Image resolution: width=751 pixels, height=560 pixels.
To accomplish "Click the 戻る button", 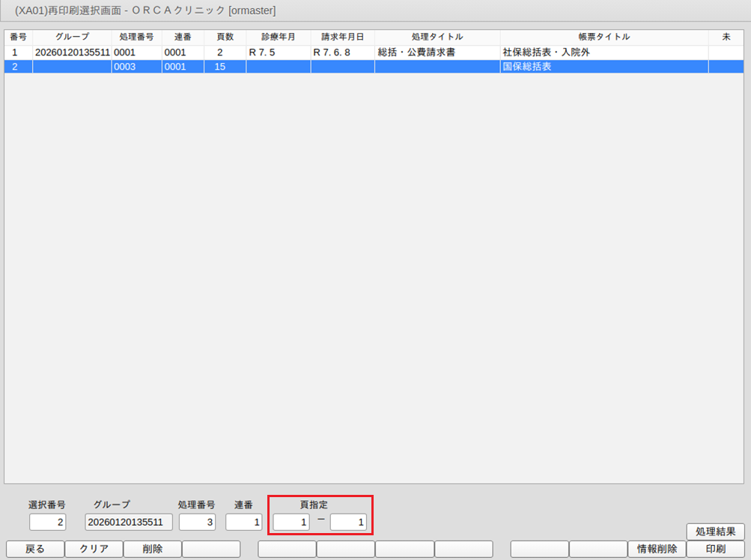I will point(35,549).
